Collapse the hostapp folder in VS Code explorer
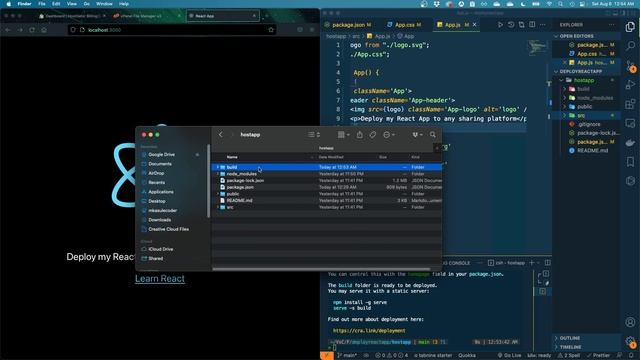 [x=561, y=80]
